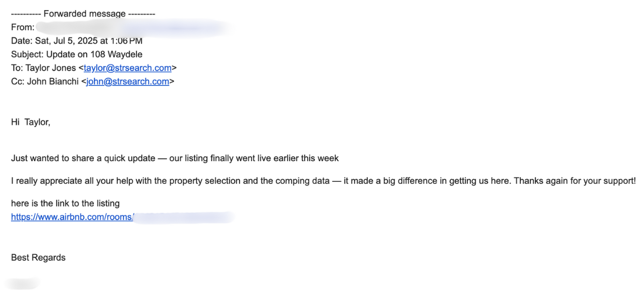The image size is (644, 290).
Task: Click the blurred sender address after 'From:'
Action: (134, 27)
